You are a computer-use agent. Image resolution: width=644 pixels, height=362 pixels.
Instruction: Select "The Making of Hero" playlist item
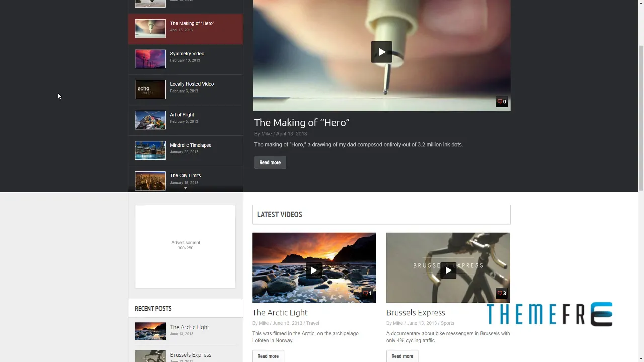click(x=185, y=29)
